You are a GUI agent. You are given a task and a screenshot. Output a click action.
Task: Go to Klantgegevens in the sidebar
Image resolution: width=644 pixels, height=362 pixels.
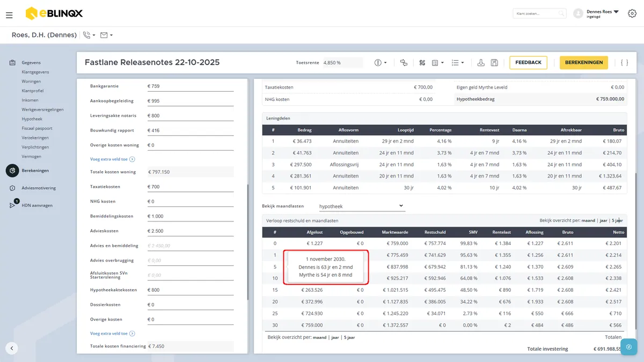click(x=35, y=72)
